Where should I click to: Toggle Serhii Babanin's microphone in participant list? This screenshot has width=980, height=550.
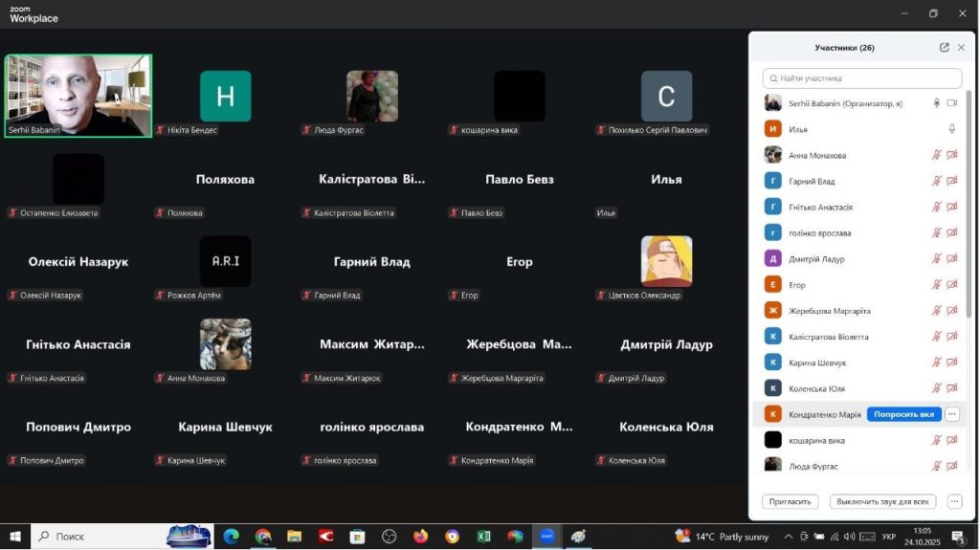(x=937, y=103)
